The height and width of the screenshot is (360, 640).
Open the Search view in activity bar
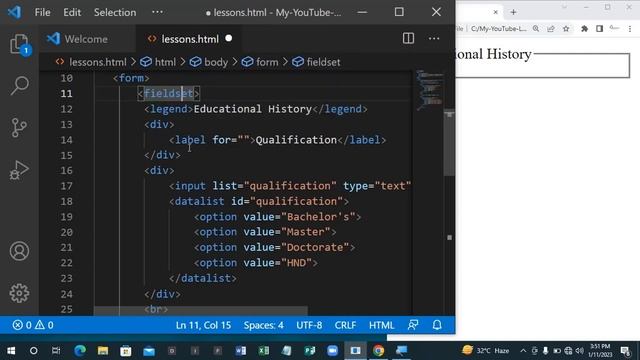(x=19, y=86)
